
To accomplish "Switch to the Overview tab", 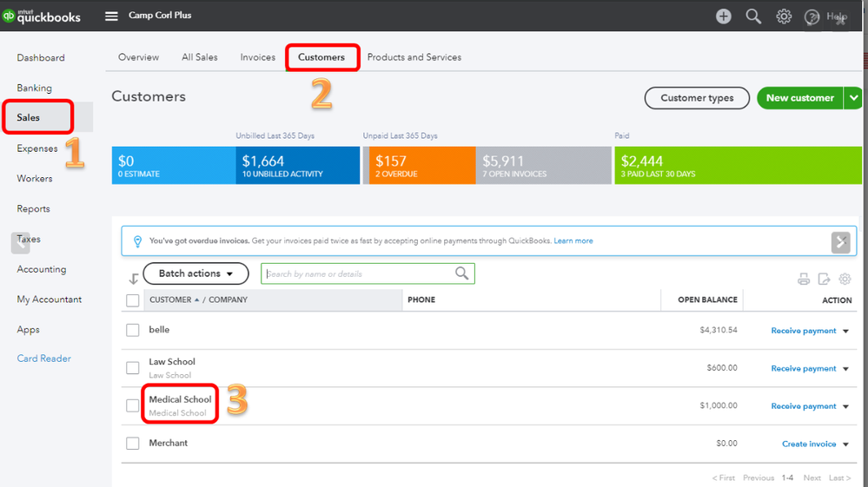I will pos(138,57).
